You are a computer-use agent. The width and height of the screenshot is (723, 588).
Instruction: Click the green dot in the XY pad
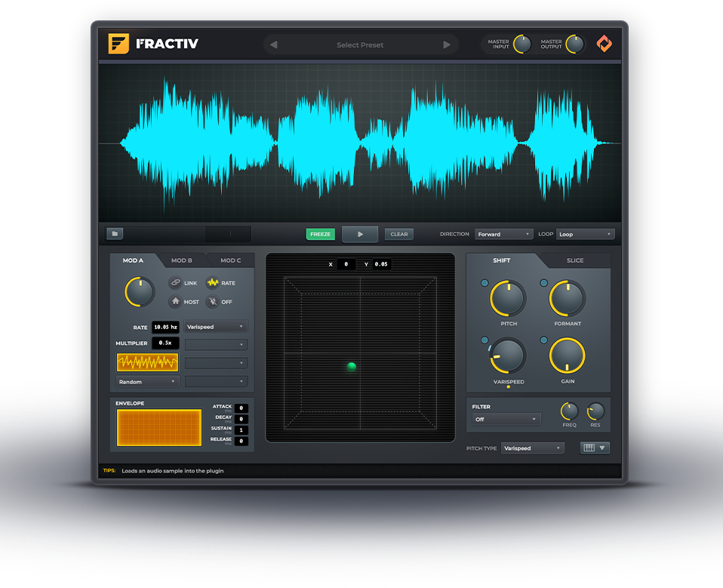click(x=351, y=365)
